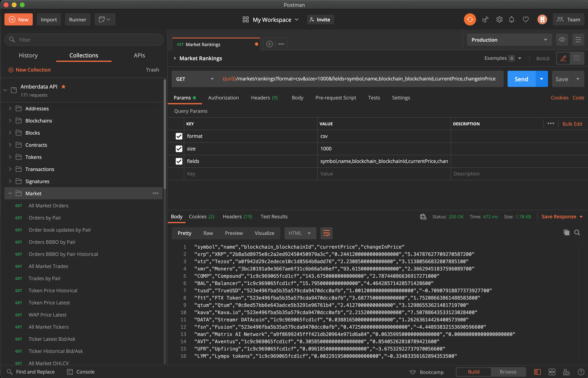
Task: Open the manage environments settings icon
Action: point(578,40)
